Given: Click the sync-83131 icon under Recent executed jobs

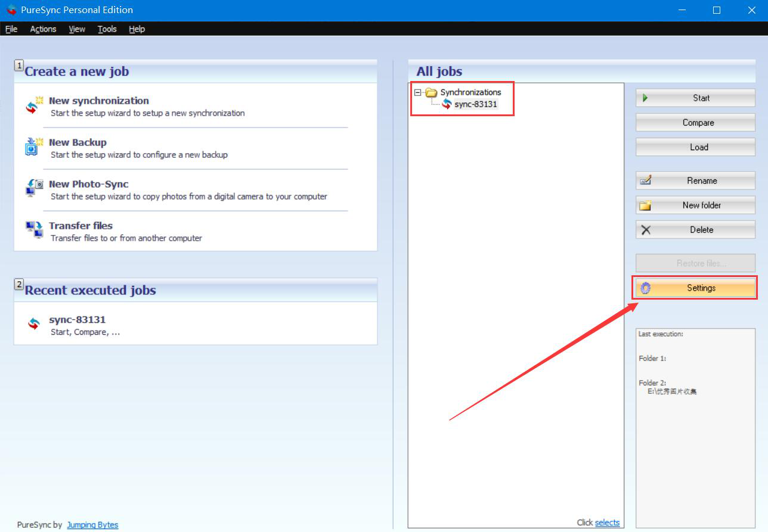Looking at the screenshot, I should 33,323.
